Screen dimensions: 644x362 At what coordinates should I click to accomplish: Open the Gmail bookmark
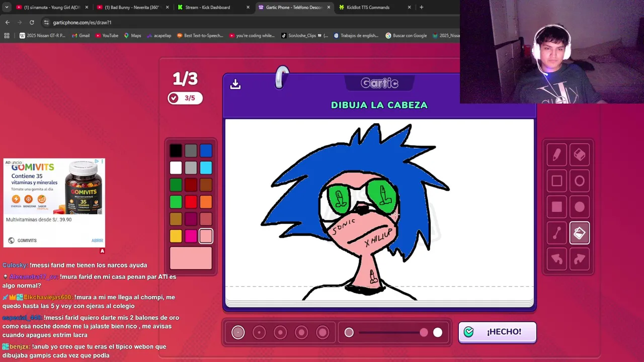(x=80, y=36)
